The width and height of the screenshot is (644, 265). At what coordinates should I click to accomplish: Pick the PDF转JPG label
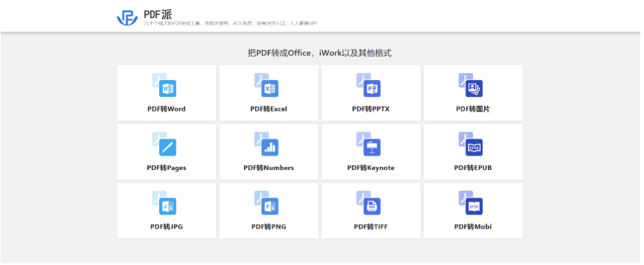166,227
